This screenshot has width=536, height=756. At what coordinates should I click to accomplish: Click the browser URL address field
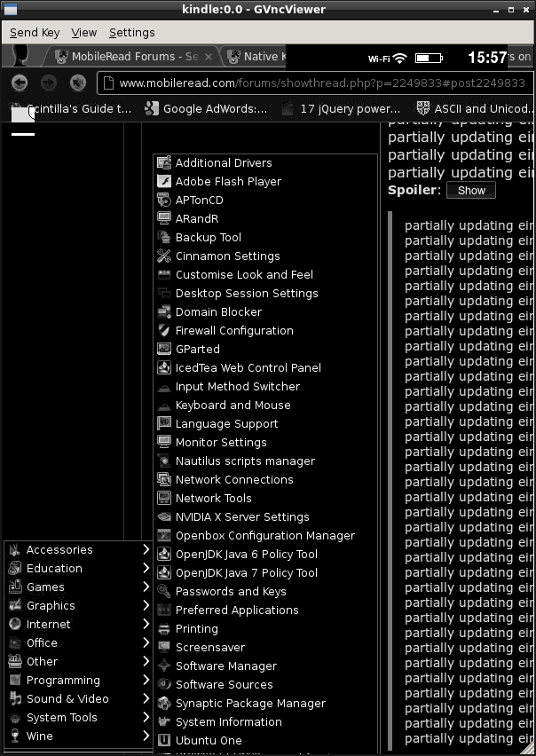click(315, 83)
